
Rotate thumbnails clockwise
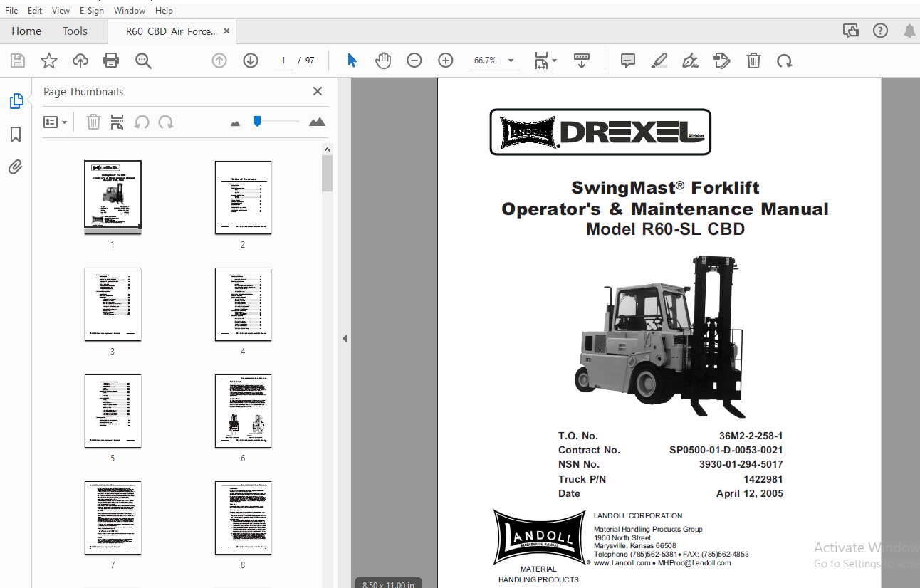pyautogui.click(x=166, y=122)
